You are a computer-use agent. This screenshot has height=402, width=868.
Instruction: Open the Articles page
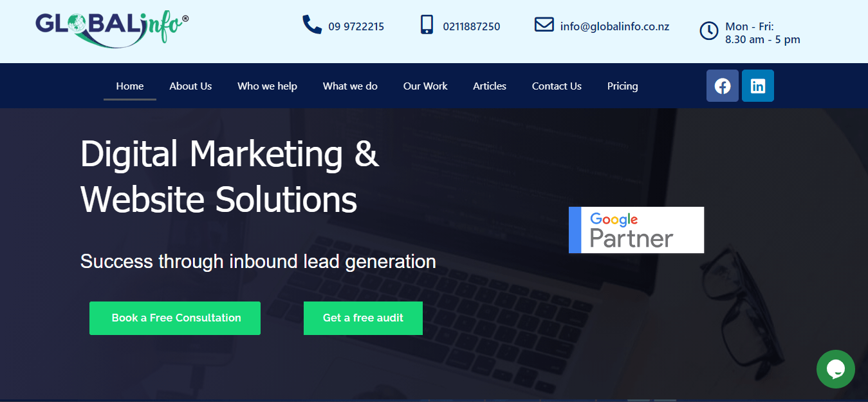click(490, 86)
